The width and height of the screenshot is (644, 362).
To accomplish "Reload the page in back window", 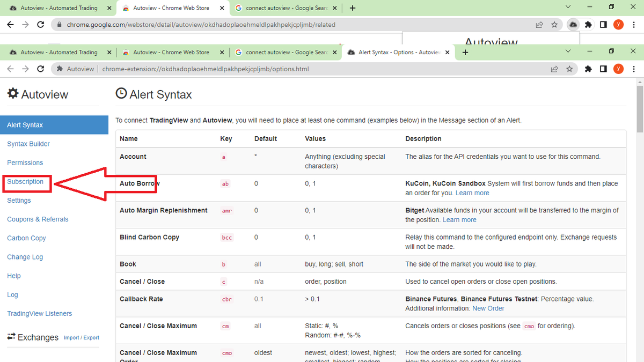I will point(40,25).
